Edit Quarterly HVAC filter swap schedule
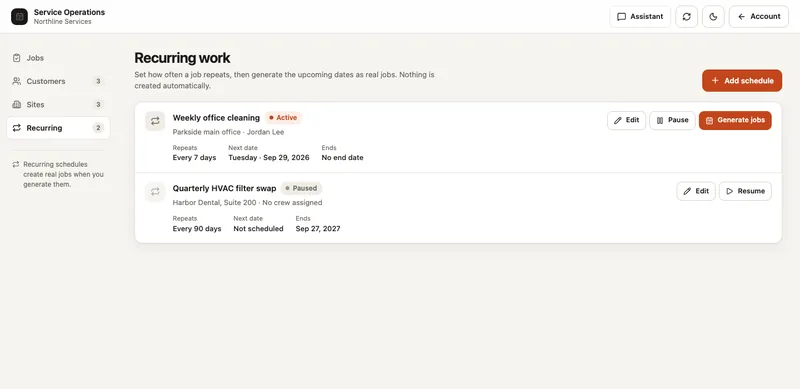 pos(696,191)
